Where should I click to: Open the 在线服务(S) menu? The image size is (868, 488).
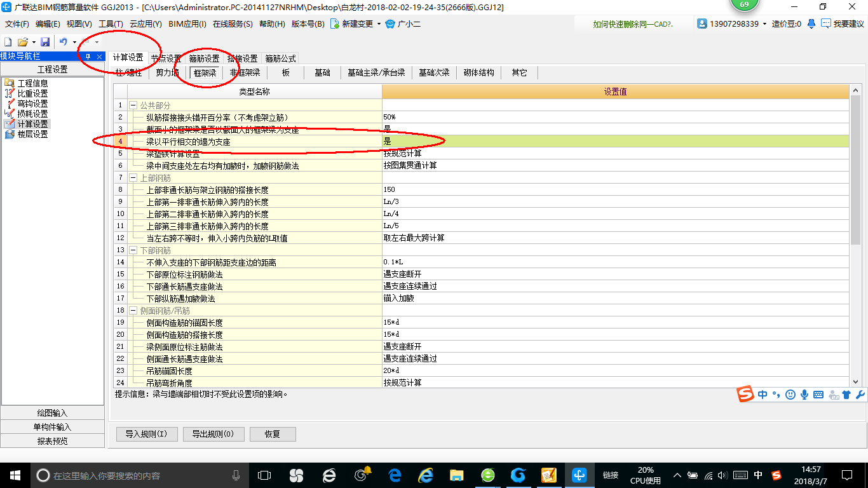233,24
